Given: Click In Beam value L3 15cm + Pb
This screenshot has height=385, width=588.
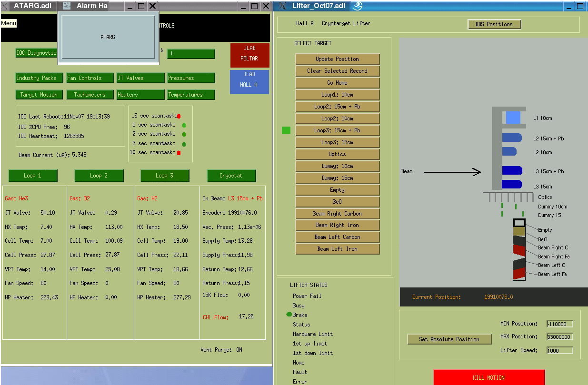Looking at the screenshot, I should pyautogui.click(x=245, y=198).
